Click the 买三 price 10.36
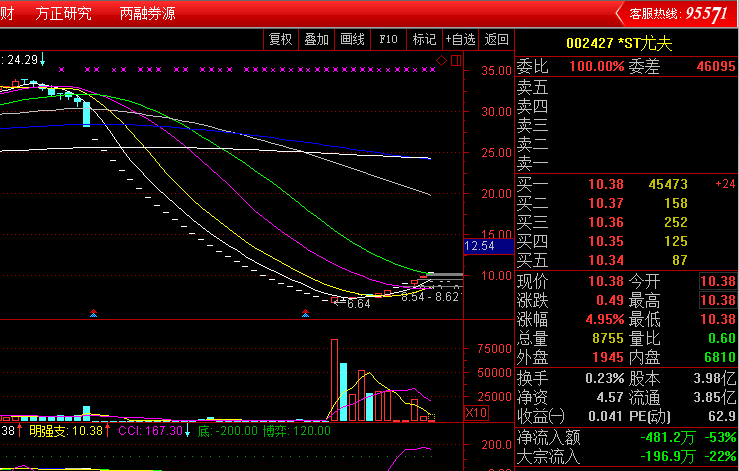 606,222
